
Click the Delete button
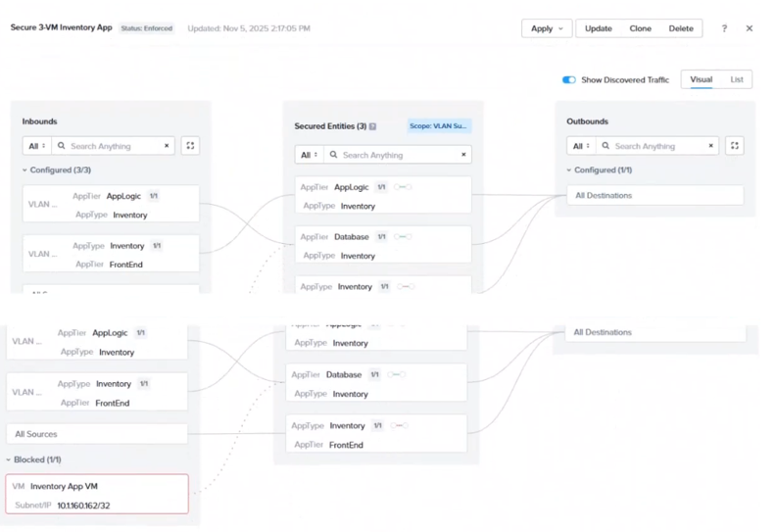[681, 28]
